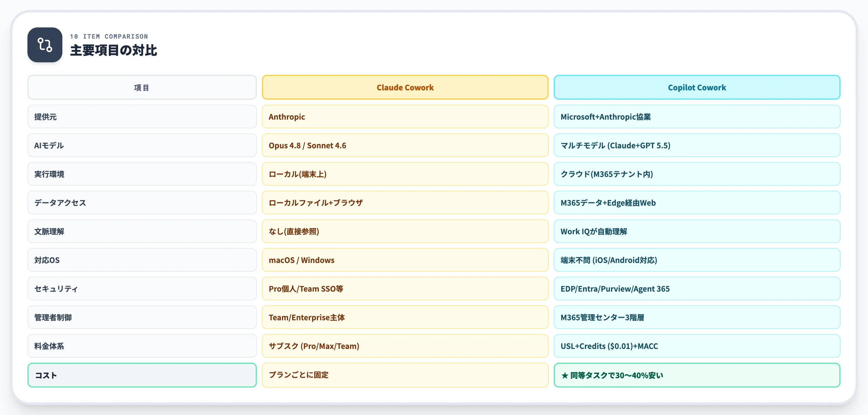
Task: Click the Opus 4.8 / Sonnet 4.6 cell
Action: click(405, 145)
